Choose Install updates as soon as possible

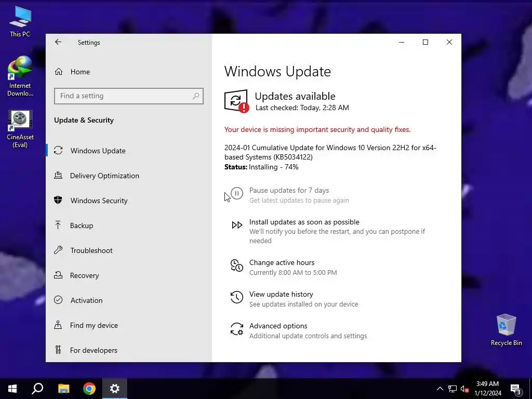(x=304, y=222)
